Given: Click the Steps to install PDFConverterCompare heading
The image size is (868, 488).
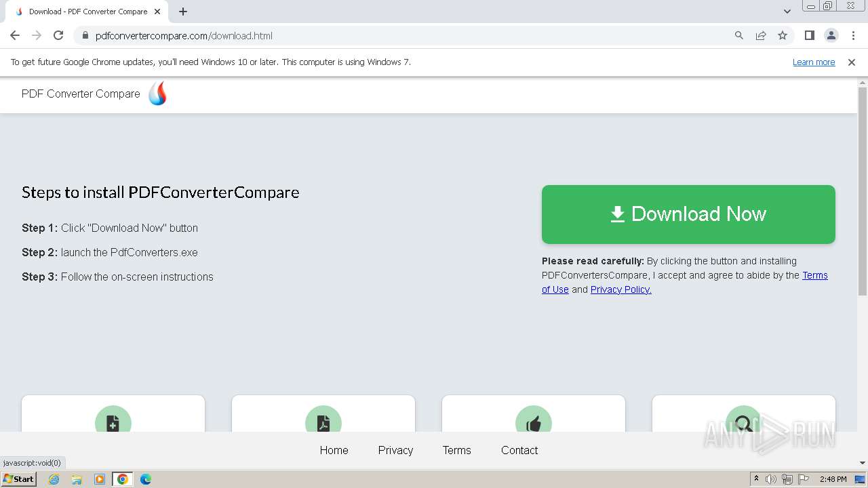Looking at the screenshot, I should tap(161, 192).
